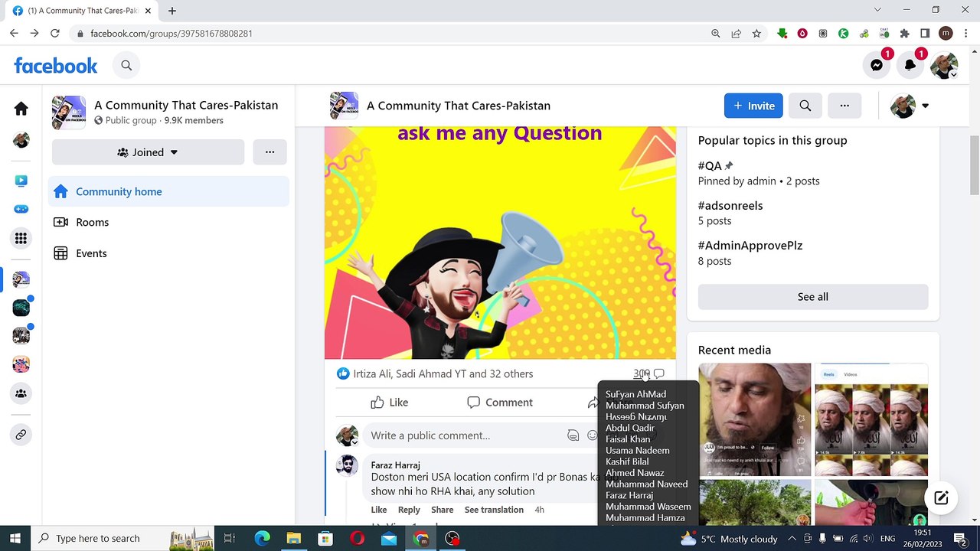Click the new message compose icon
The height and width of the screenshot is (551, 980).
pyautogui.click(x=941, y=497)
